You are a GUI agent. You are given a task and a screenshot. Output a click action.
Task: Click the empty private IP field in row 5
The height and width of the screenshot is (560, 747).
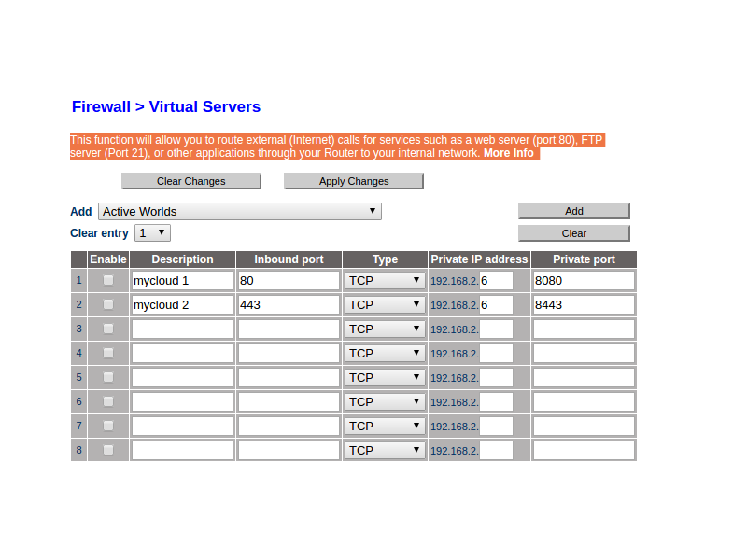point(496,378)
